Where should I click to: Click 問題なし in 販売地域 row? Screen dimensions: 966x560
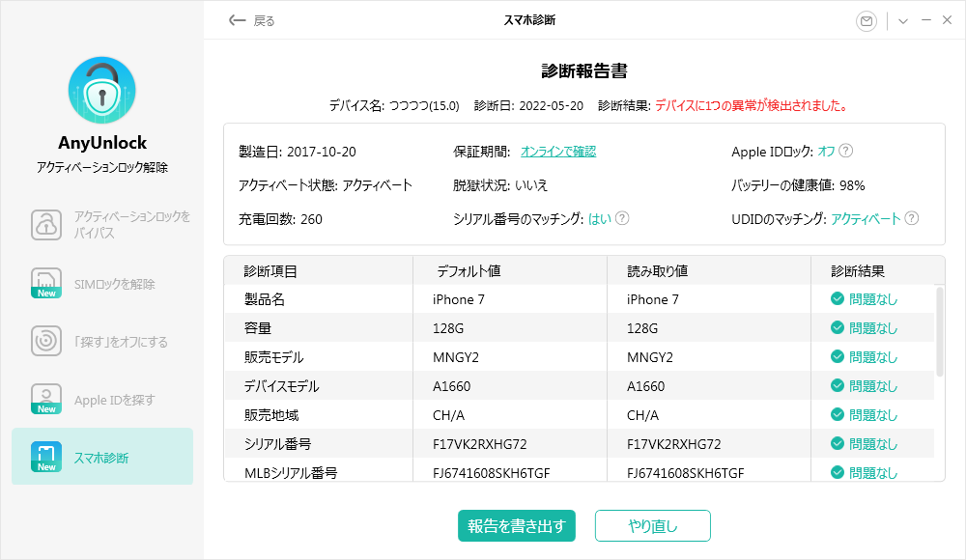(x=873, y=415)
